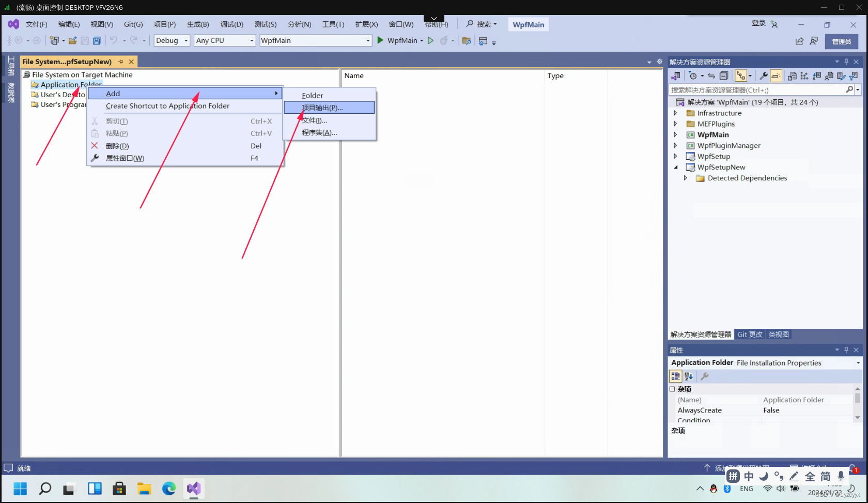This screenshot has width=868, height=503.
Task: Open the User Interface Editor icon
Action: coord(829,76)
